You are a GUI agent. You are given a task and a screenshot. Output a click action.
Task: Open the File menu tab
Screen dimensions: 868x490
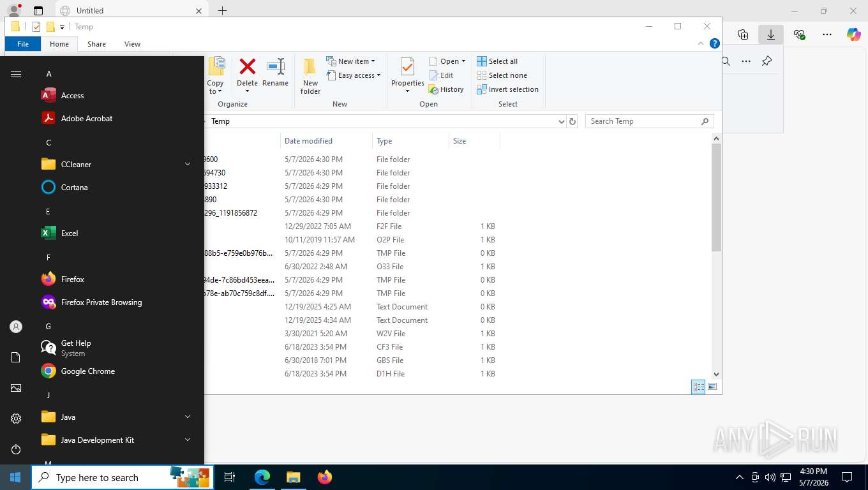coord(23,44)
